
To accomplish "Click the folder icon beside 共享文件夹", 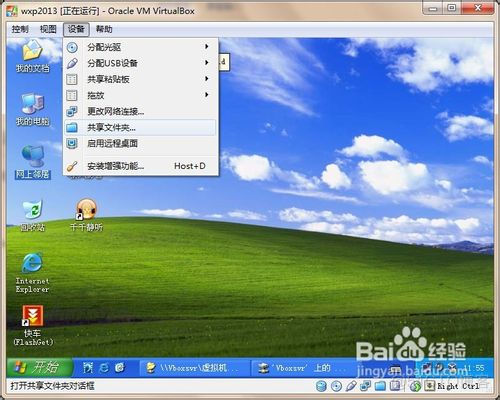I will (72, 127).
